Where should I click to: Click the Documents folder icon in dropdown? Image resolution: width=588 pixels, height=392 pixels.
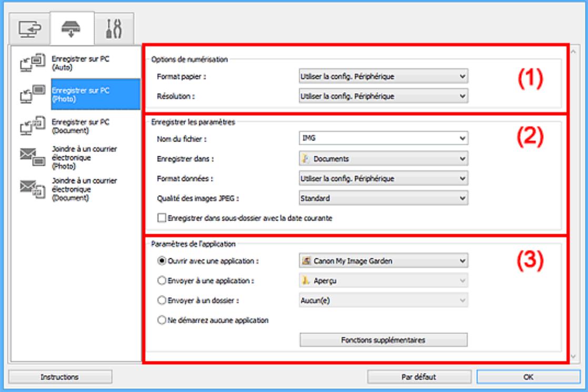coord(306,159)
